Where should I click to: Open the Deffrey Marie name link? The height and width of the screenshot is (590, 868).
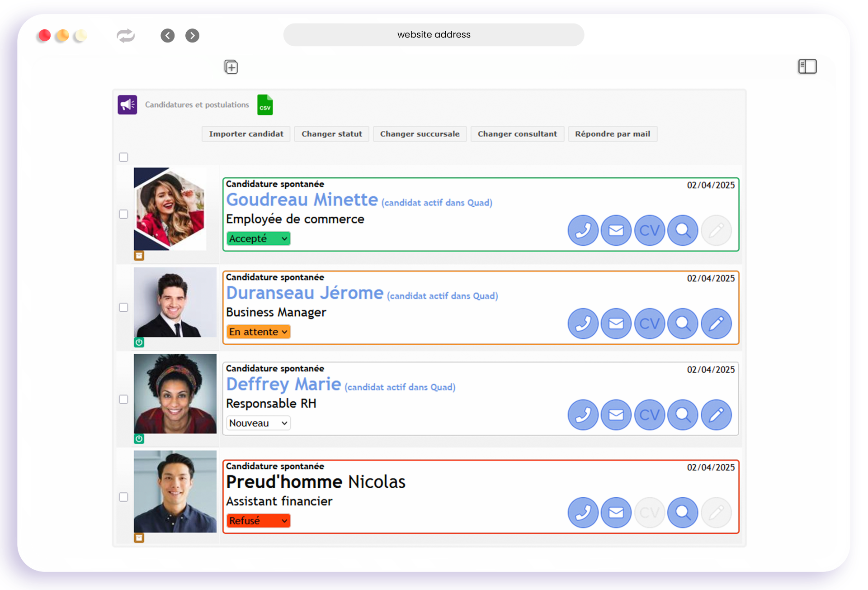tap(283, 384)
